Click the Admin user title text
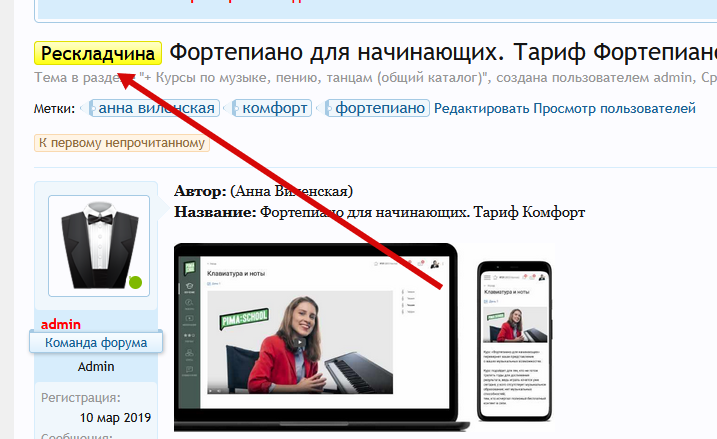The width and height of the screenshot is (717, 439). click(97, 367)
